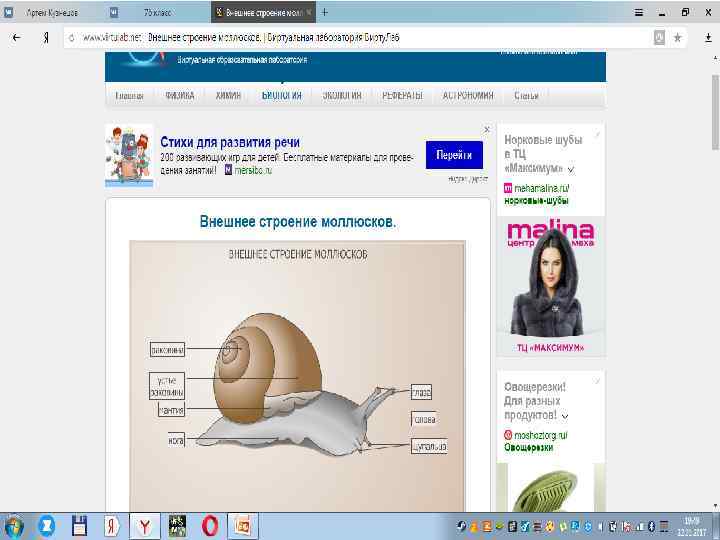Switch to the 'Артем Кузнецов' tab
720x540 pixels.
coord(52,13)
